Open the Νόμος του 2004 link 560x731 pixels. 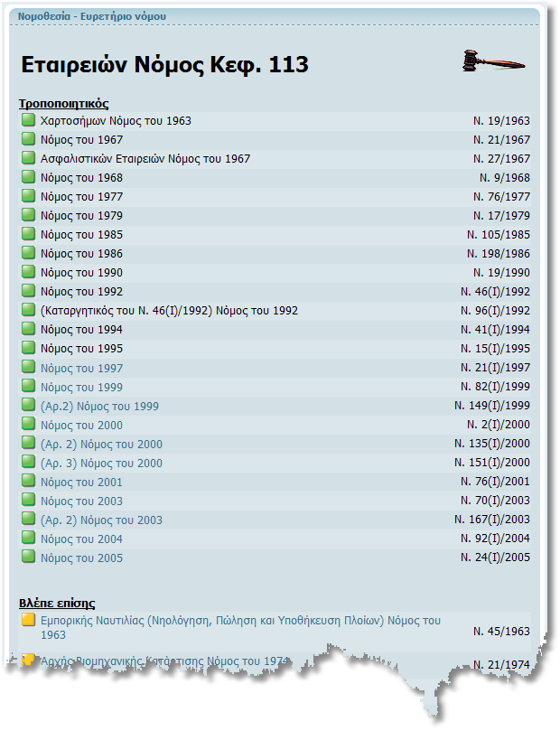pyautogui.click(x=81, y=539)
